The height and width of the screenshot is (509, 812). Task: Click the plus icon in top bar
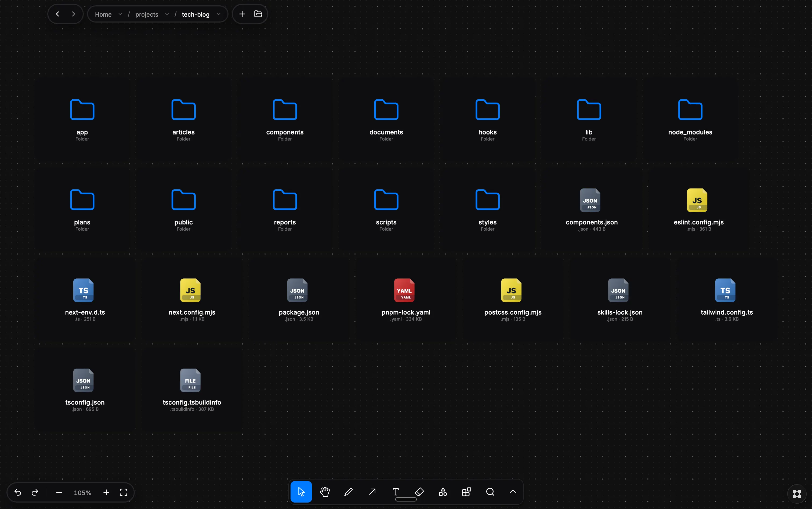[242, 14]
